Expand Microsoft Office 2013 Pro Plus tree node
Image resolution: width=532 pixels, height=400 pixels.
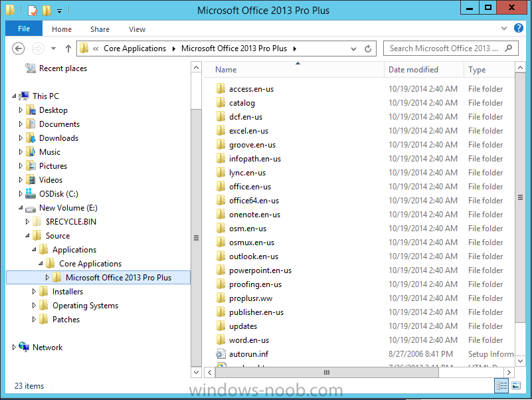(x=47, y=278)
